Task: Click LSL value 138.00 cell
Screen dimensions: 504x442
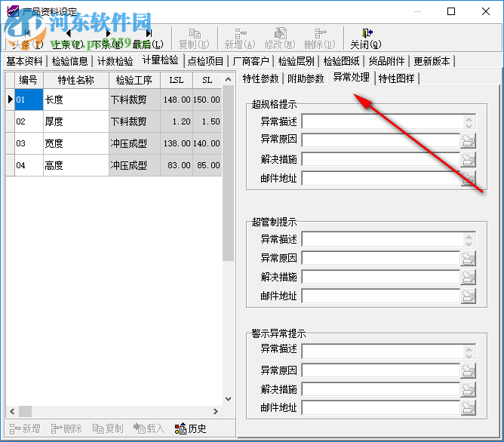Action: point(177,143)
